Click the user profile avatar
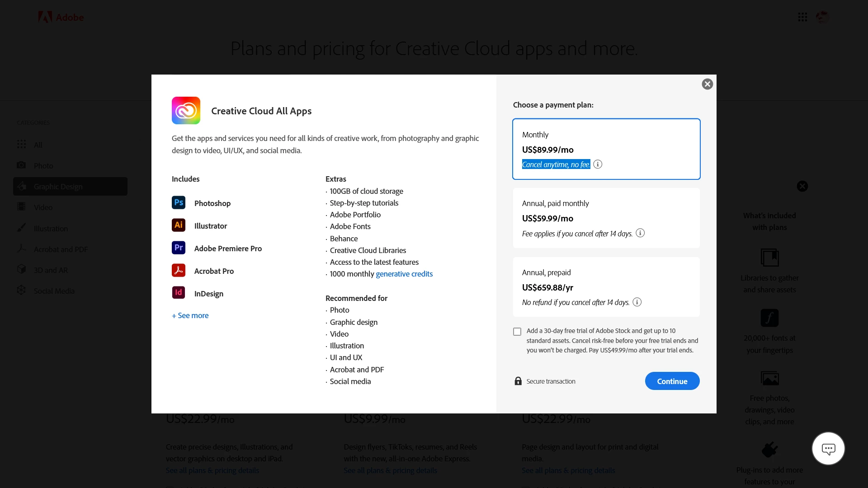Image resolution: width=868 pixels, height=488 pixels. point(822,17)
